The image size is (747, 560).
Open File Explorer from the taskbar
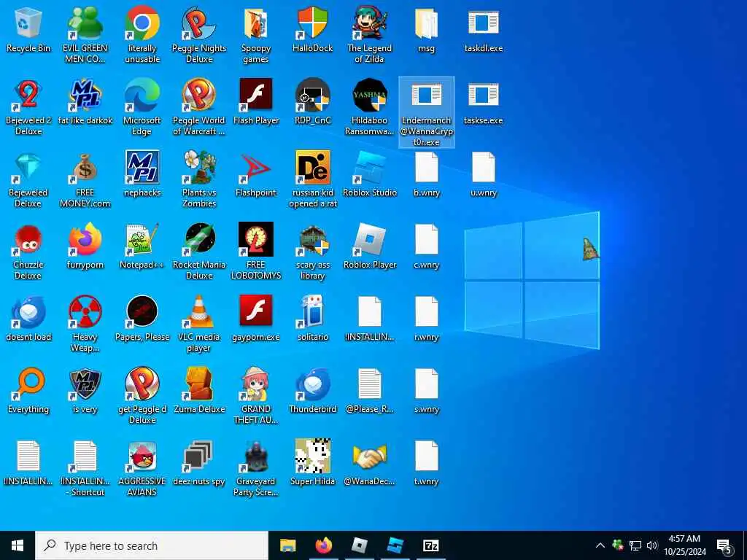click(x=287, y=545)
